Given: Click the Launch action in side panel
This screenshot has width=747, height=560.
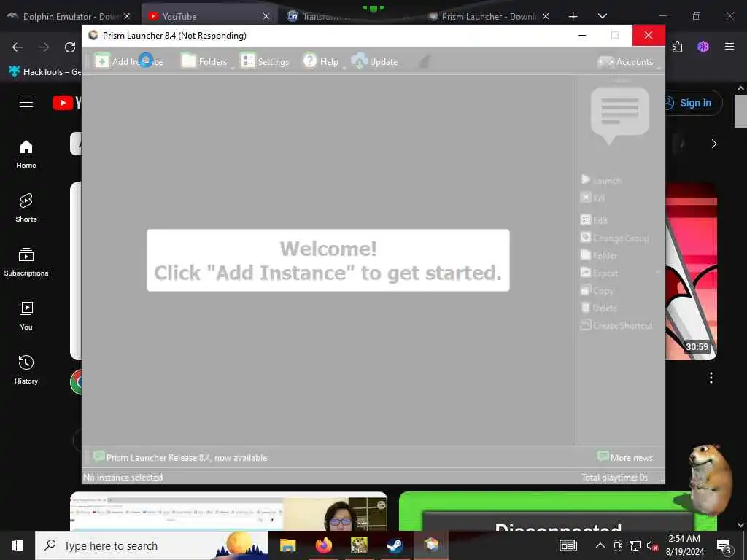Looking at the screenshot, I should [x=601, y=180].
